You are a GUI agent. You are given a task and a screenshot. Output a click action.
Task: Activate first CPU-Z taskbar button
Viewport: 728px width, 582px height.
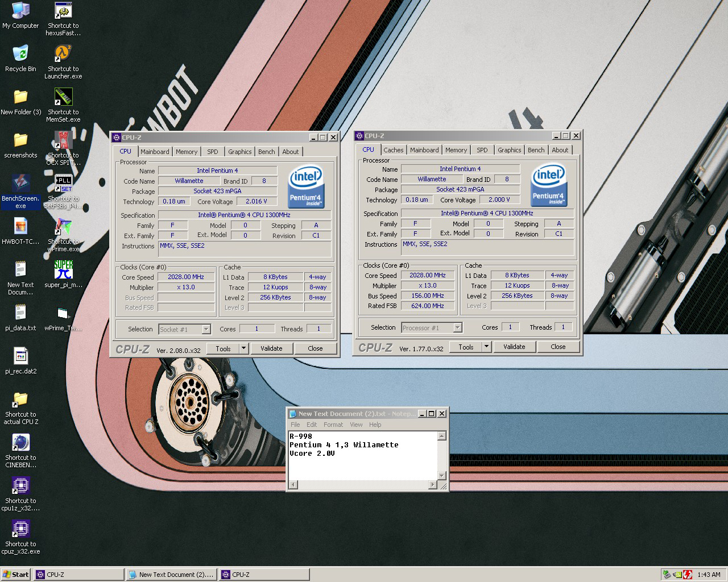(78, 575)
